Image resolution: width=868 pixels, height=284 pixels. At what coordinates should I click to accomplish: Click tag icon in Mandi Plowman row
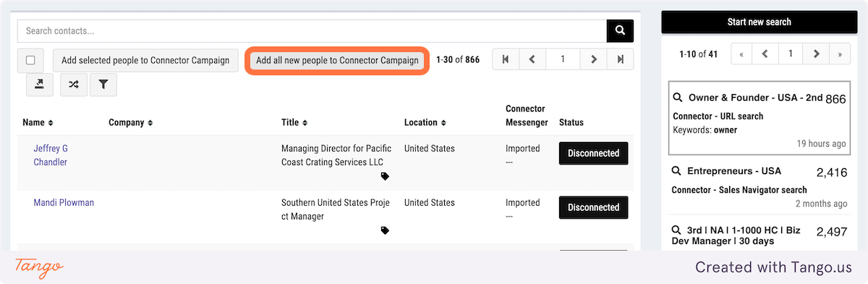[386, 230]
